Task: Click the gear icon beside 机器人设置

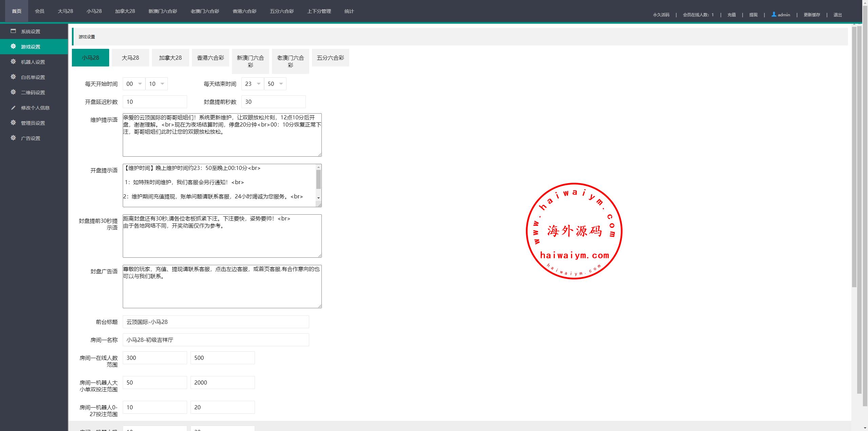Action: pyautogui.click(x=13, y=61)
